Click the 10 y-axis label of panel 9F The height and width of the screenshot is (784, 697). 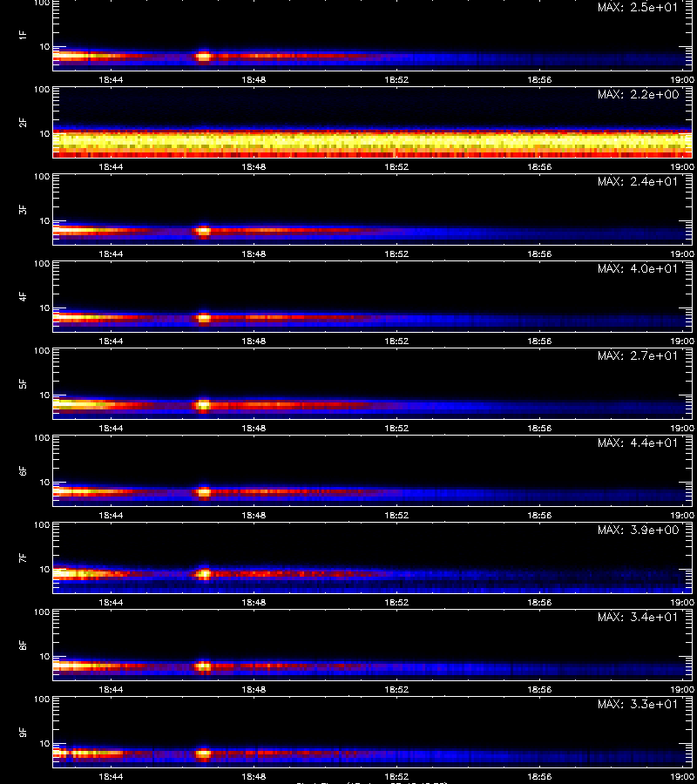(x=44, y=743)
